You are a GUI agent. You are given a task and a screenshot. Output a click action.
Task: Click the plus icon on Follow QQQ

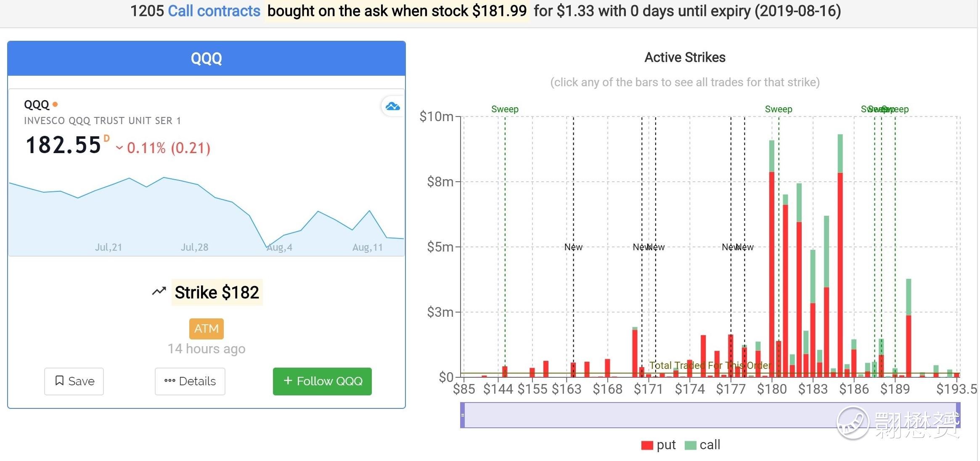click(288, 381)
